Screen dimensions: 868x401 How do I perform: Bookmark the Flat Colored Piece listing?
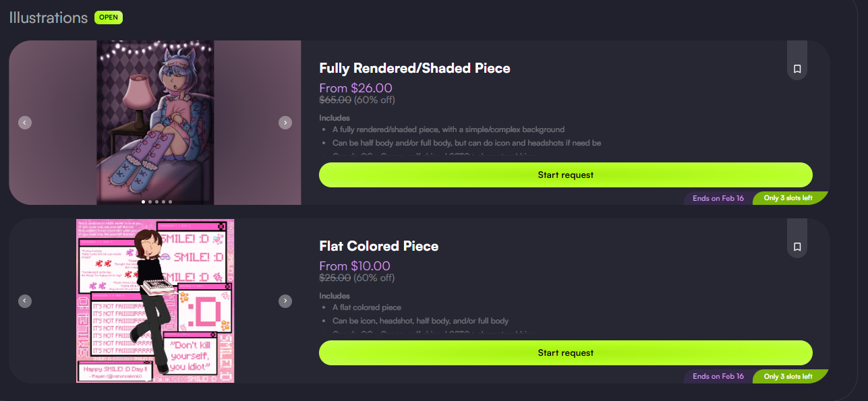click(797, 247)
